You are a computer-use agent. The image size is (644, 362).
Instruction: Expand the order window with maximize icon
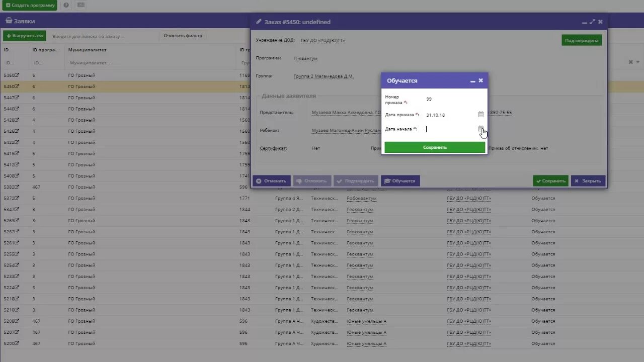(592, 22)
